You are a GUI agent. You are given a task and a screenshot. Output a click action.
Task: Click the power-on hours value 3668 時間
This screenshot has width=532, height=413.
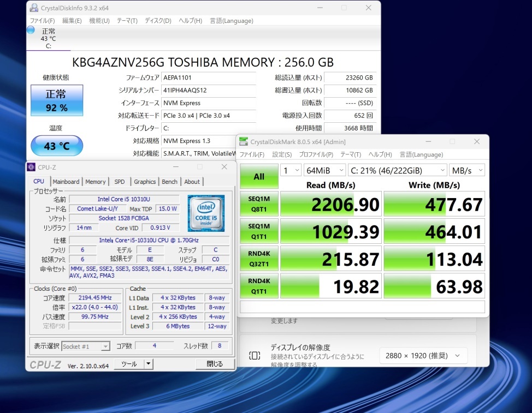[350, 128]
